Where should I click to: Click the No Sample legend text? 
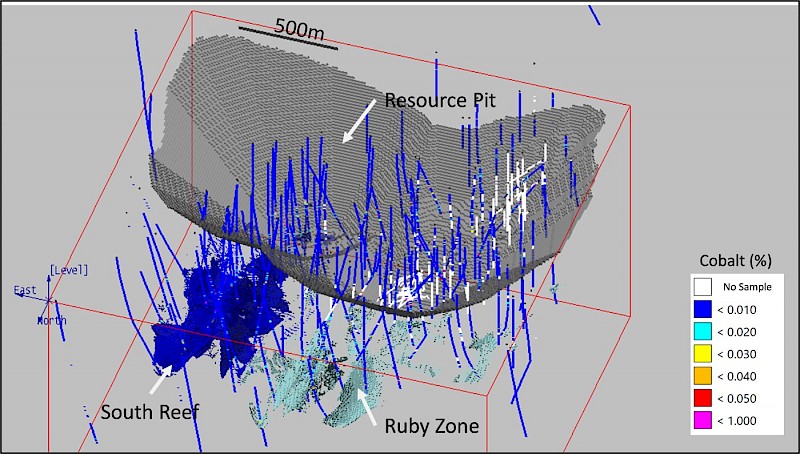coord(747,287)
